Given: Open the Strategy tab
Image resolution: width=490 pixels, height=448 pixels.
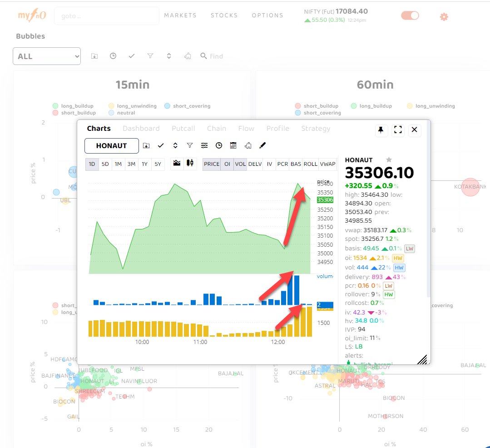Looking at the screenshot, I should click(x=316, y=129).
